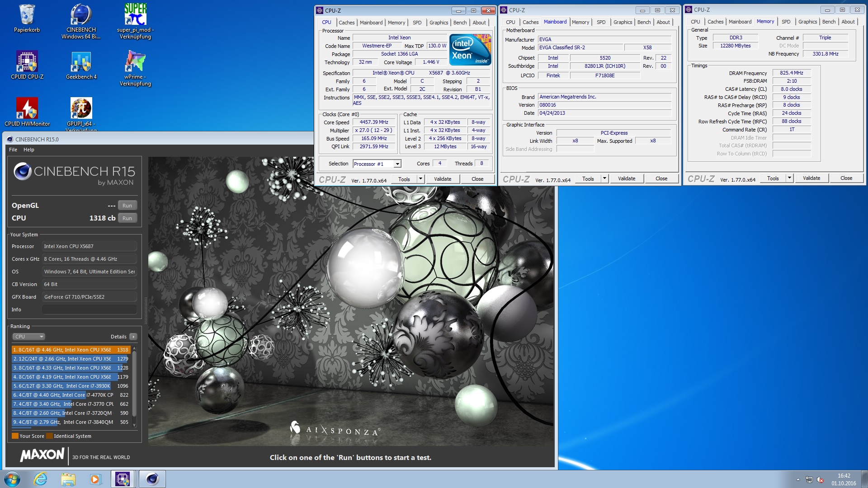
Task: Switch to CPU-Z via taskbar icon
Action: 123,479
